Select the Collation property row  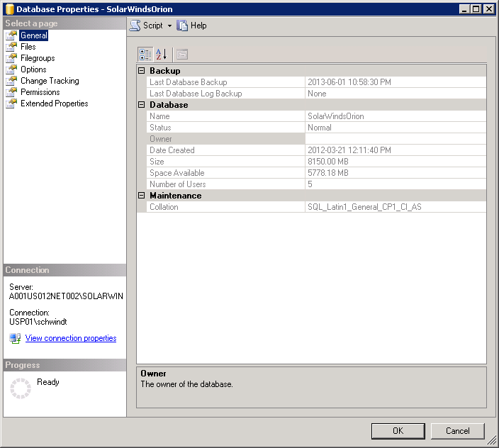[316, 207]
